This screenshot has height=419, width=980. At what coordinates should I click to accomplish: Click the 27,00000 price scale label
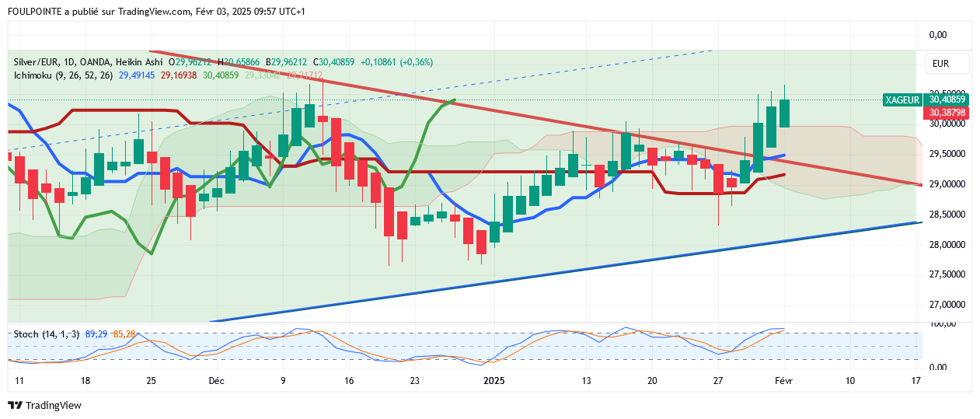(949, 306)
